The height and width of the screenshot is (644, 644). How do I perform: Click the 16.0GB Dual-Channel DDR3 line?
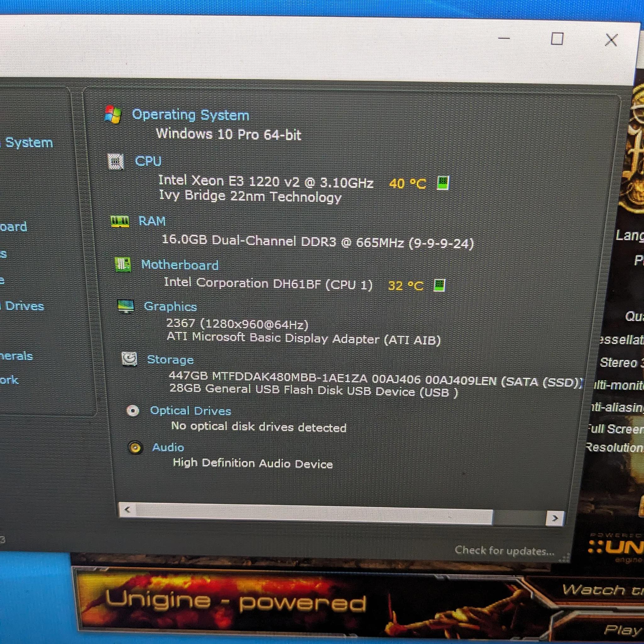tap(318, 242)
